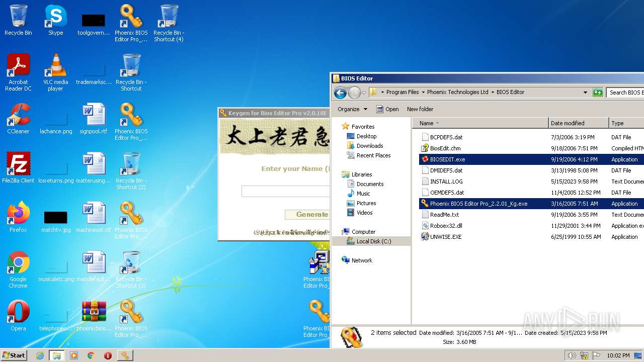Open address bar history dropdown

[585, 93]
